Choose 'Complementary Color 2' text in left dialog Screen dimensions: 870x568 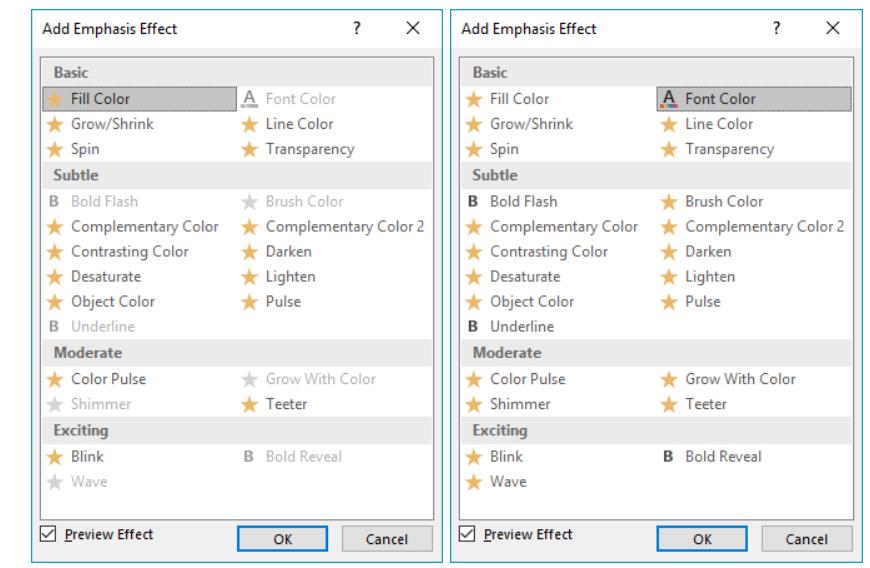[x=345, y=226]
